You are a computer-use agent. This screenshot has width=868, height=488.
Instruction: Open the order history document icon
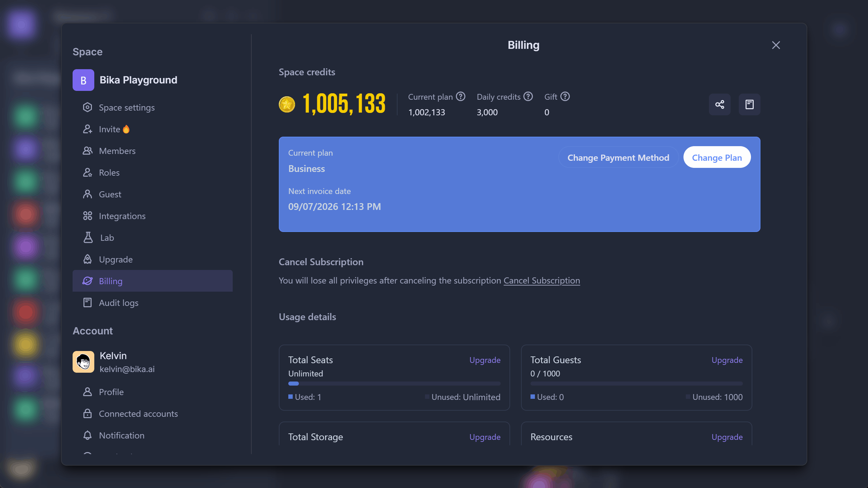749,104
